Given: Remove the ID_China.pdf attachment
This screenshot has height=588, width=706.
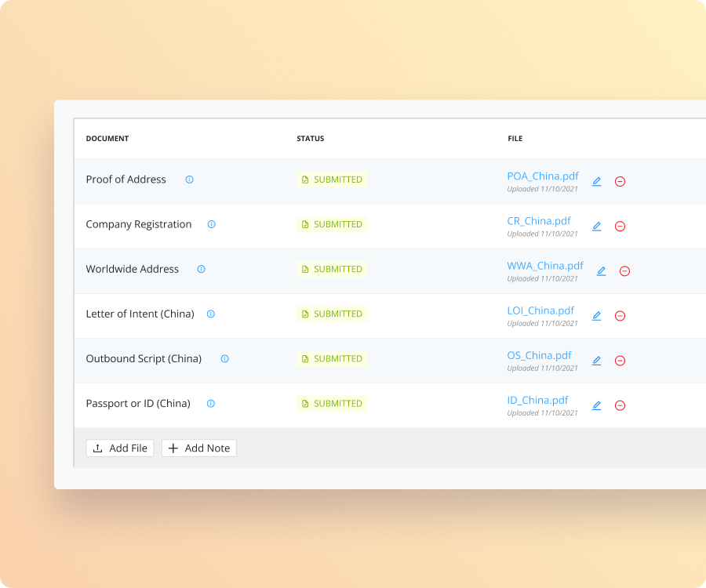Looking at the screenshot, I should point(620,405).
